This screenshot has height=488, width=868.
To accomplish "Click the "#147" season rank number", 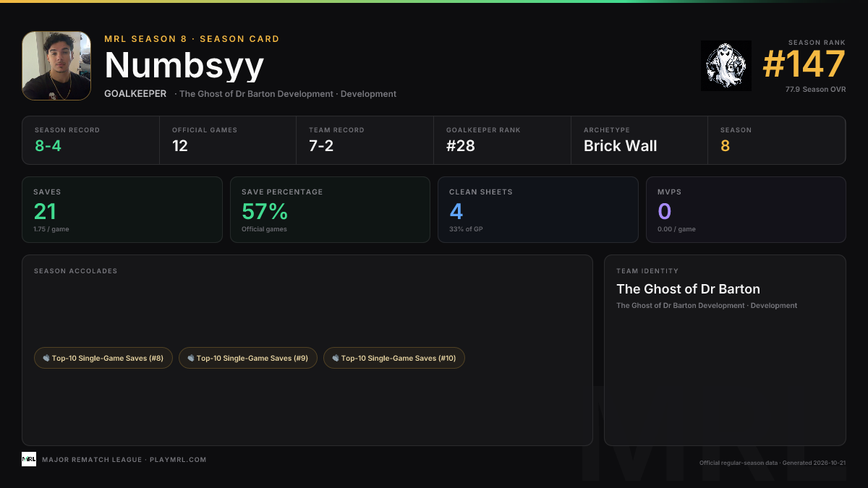I will click(x=804, y=65).
